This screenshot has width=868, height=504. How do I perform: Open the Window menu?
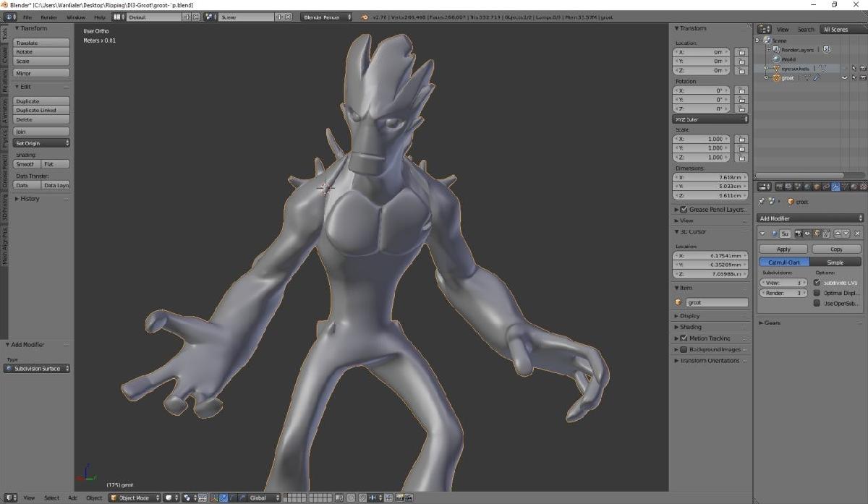(x=75, y=17)
